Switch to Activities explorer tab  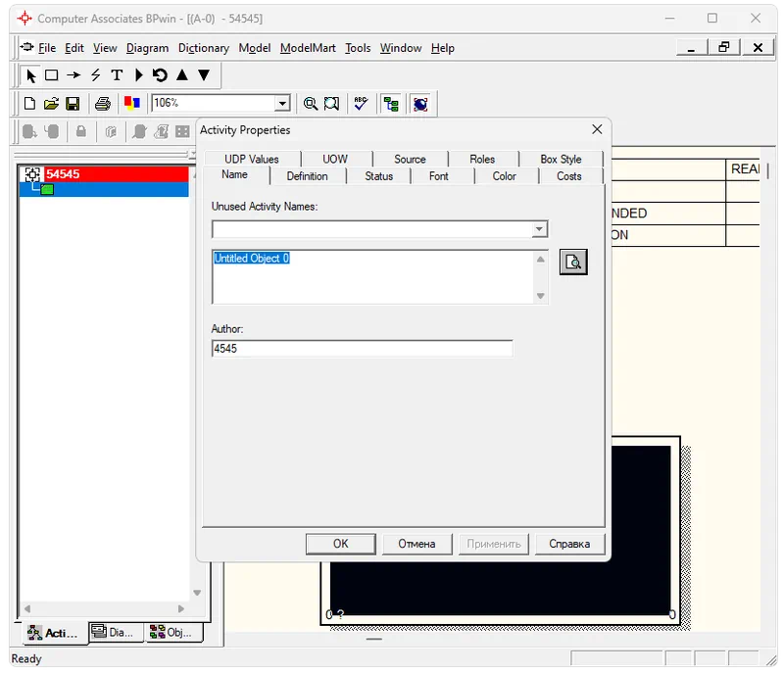53,633
